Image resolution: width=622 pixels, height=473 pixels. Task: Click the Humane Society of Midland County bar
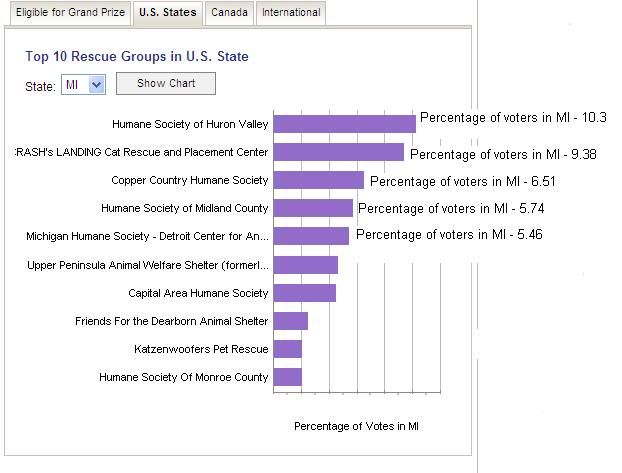point(313,208)
